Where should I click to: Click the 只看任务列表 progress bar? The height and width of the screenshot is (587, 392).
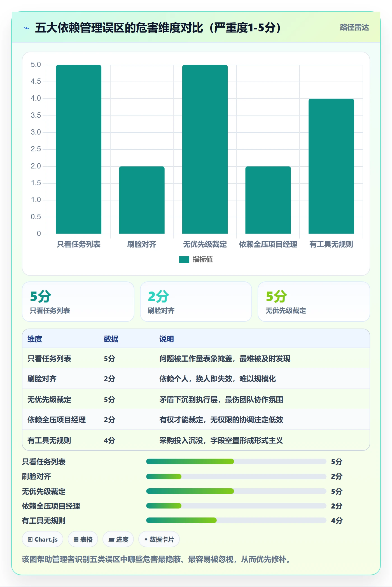(x=236, y=461)
